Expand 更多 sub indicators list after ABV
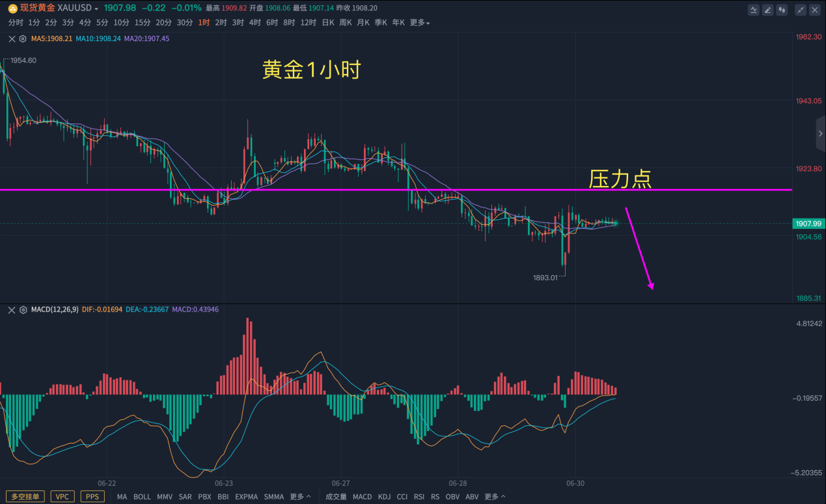Screen dimensions: 826x504 pos(495,497)
